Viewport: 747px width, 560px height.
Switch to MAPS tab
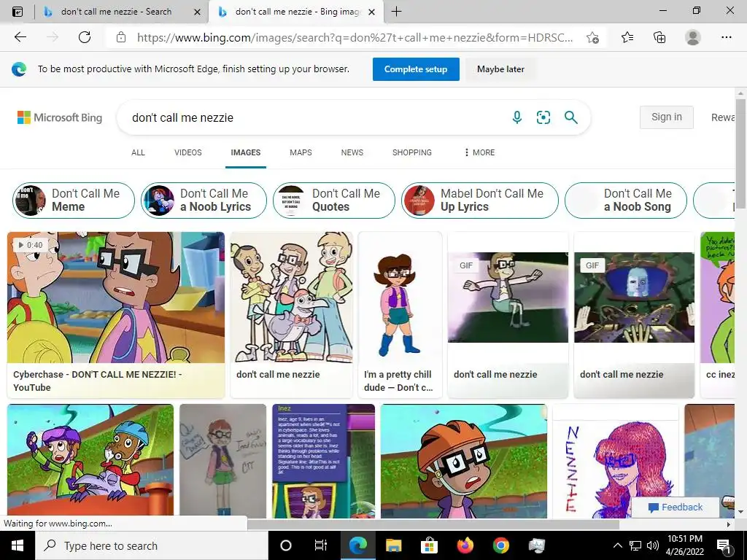301,152
